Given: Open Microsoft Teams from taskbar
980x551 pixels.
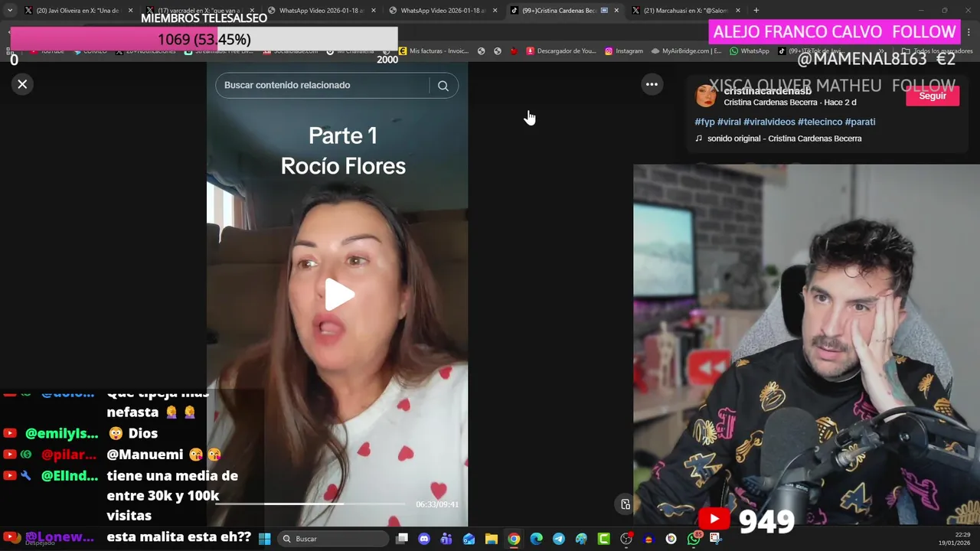Looking at the screenshot, I should pos(446,539).
